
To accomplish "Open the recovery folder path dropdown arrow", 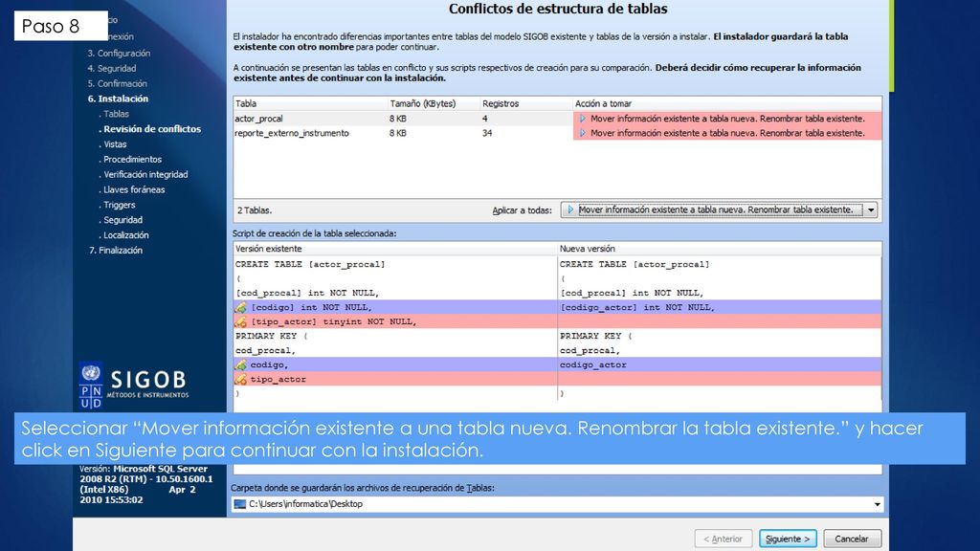I will (x=877, y=504).
